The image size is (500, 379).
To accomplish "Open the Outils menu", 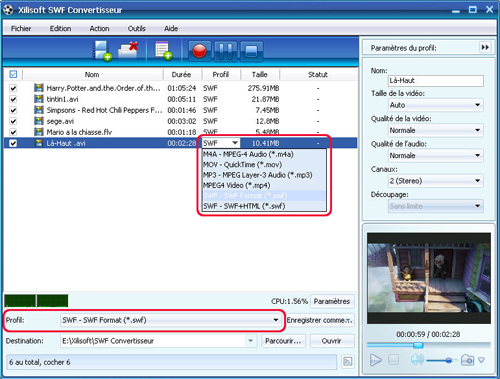I will coord(137,28).
